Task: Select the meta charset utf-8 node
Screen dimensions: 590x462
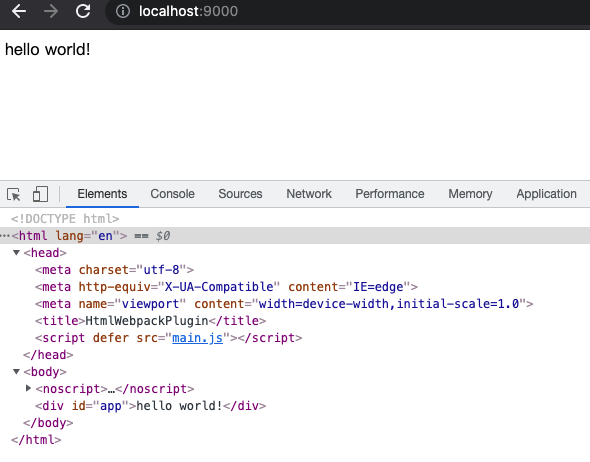Action: [114, 270]
